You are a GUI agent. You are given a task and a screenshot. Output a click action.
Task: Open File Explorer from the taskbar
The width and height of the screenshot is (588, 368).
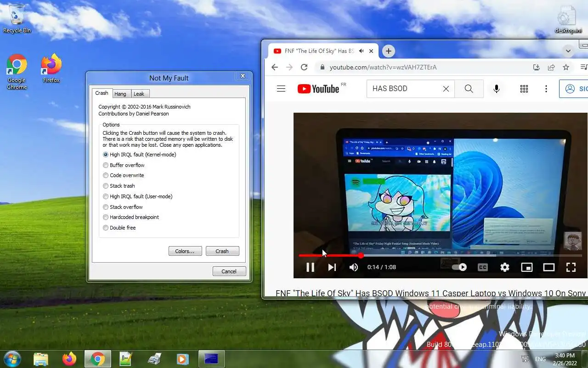pyautogui.click(x=41, y=359)
